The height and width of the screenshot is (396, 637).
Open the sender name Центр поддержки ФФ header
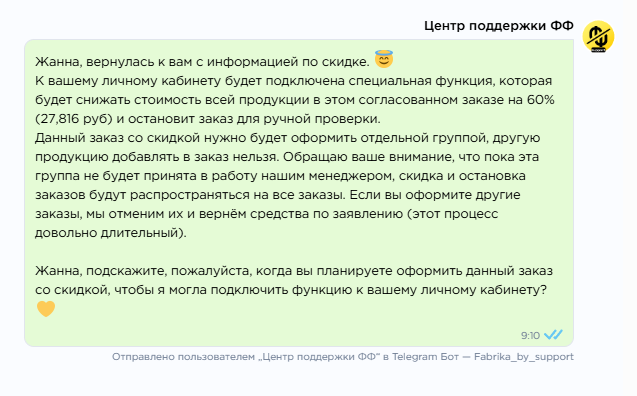[x=499, y=26]
